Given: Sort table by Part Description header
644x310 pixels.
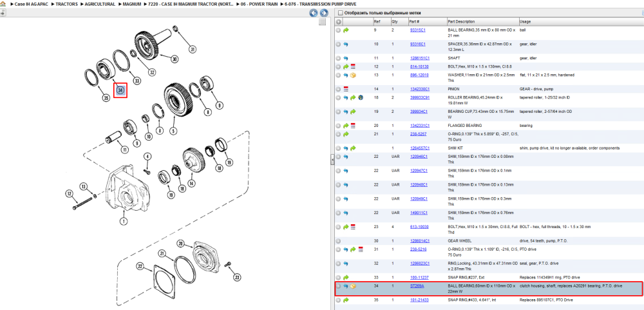Looking at the screenshot, I should [482, 22].
